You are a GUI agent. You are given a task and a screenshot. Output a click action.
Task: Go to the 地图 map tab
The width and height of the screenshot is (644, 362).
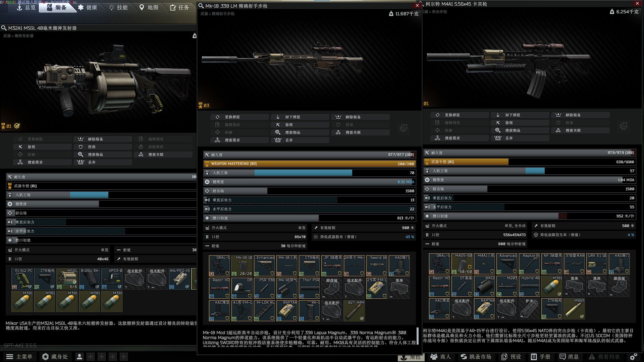(x=149, y=7)
